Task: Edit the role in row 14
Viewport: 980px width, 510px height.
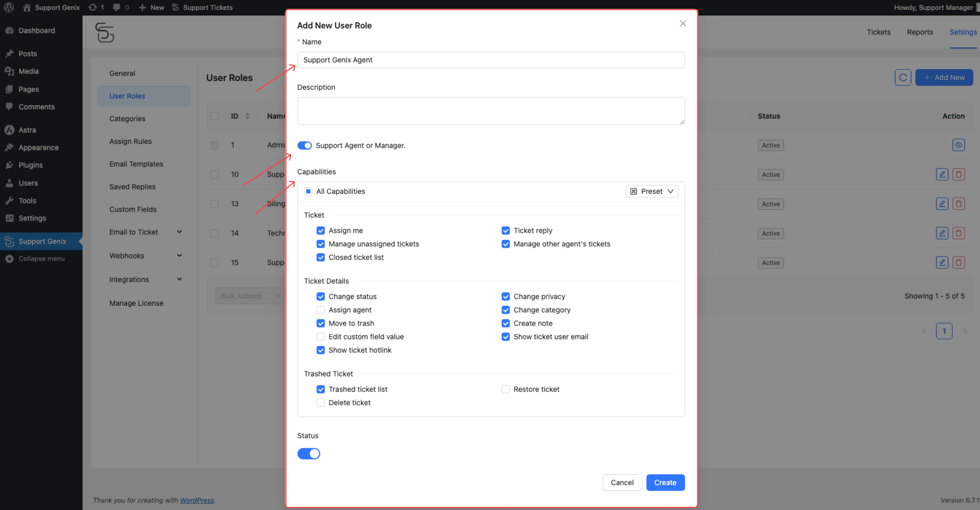Action: tap(942, 233)
